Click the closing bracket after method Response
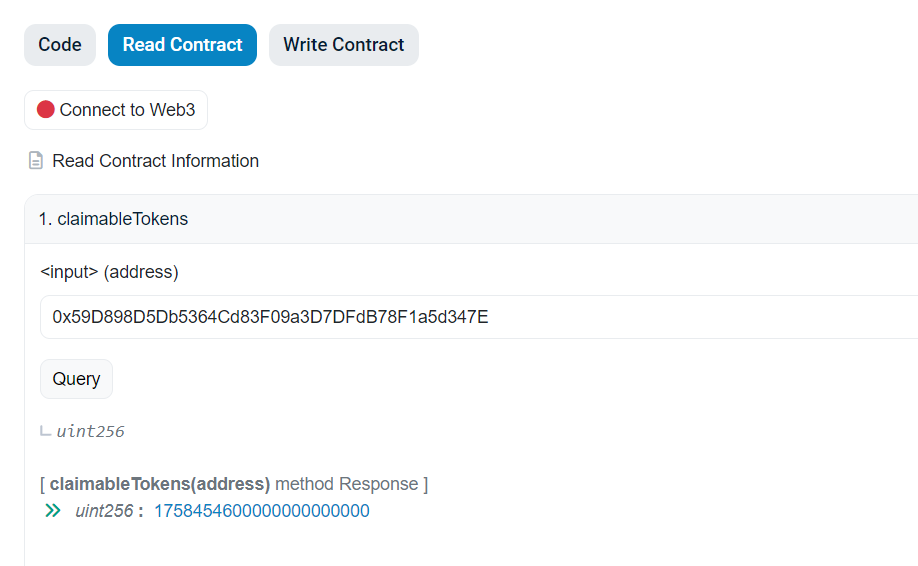Screen dimensions: 918x566 coord(425,484)
